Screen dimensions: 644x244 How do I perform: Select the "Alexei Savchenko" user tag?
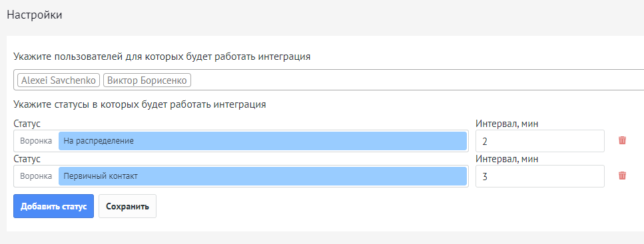[59, 80]
